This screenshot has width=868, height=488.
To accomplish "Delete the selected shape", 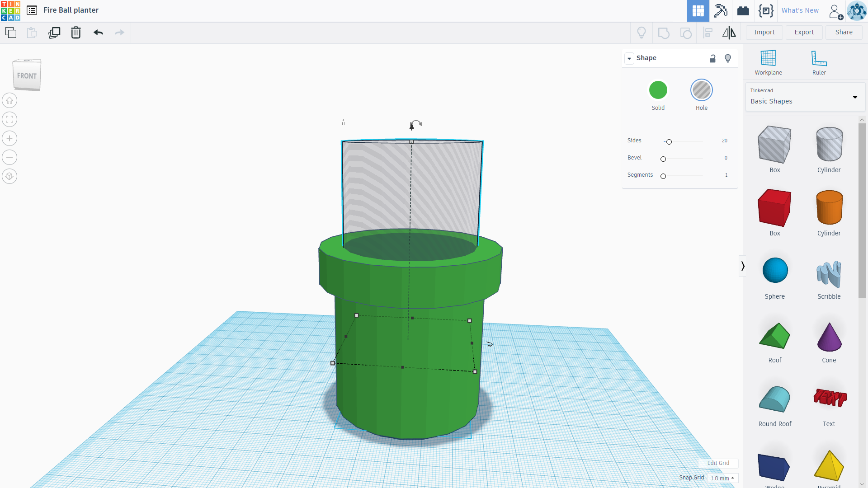I will tap(76, 33).
